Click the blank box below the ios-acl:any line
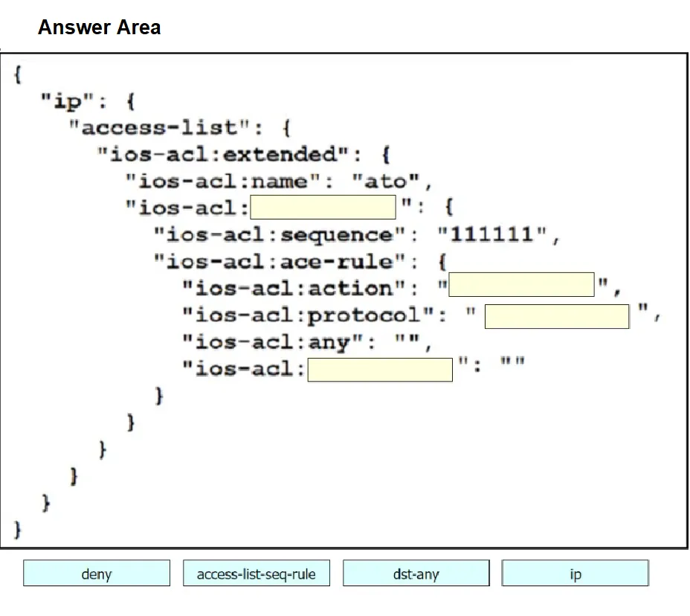 click(x=380, y=370)
